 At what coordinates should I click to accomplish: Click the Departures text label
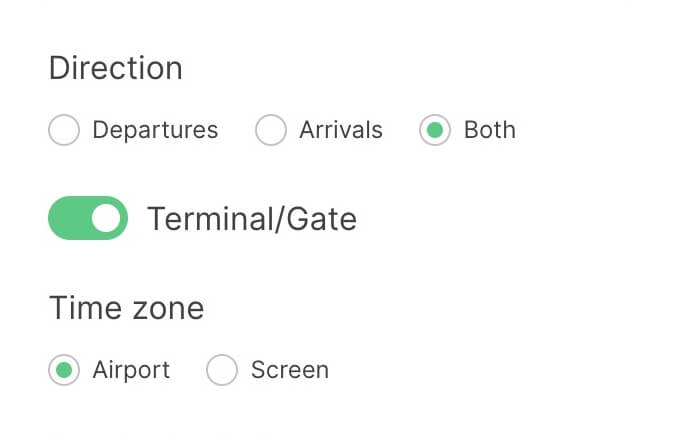click(x=155, y=130)
